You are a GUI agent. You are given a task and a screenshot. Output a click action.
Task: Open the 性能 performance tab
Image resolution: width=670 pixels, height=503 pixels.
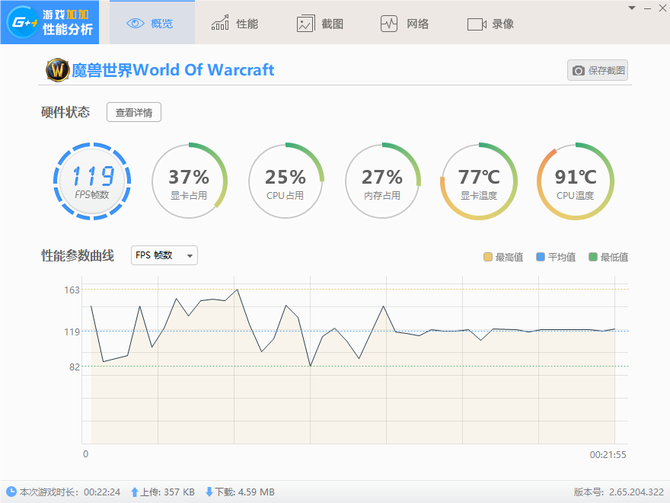(235, 24)
